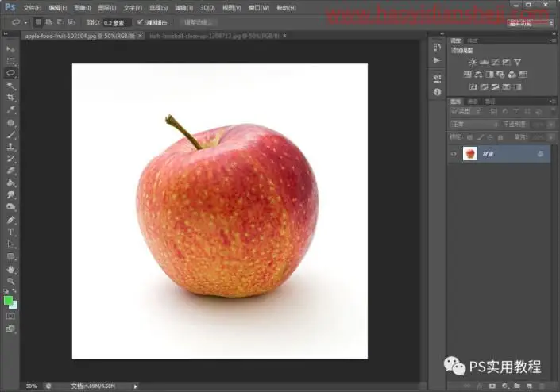Select the Paint Bucket tool

10,183
